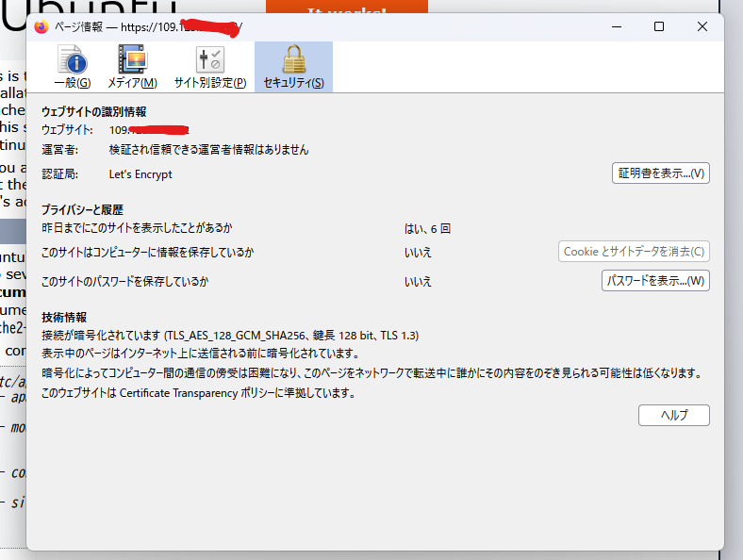Click the 技術情報 heading
This screenshot has height=560, width=743.
pos(64,317)
